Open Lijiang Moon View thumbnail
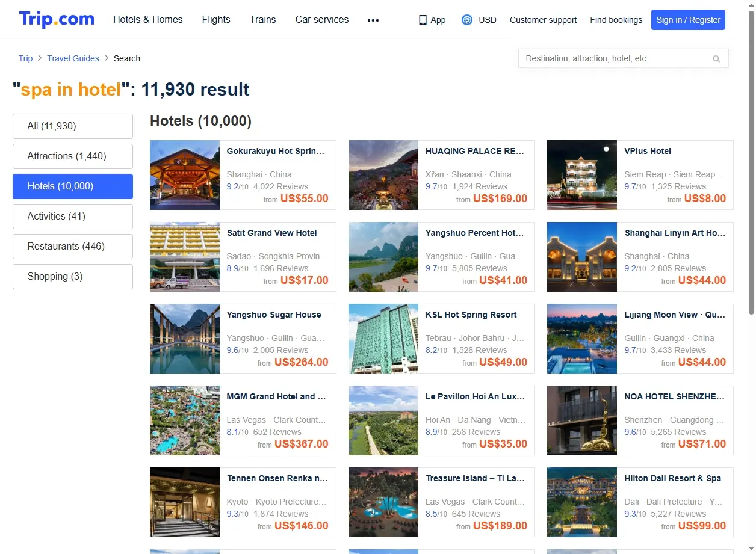The height and width of the screenshot is (554, 756). pos(582,339)
